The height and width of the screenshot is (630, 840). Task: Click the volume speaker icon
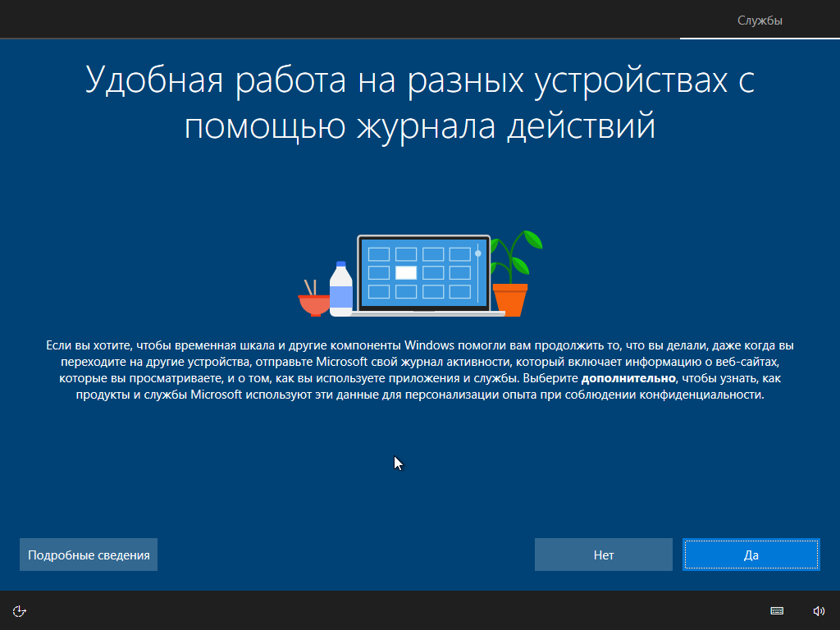point(819,610)
